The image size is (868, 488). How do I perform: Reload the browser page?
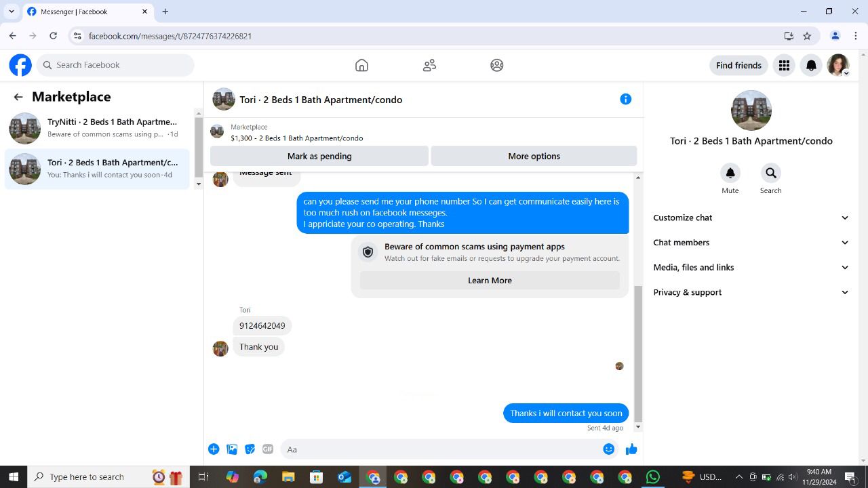(53, 36)
